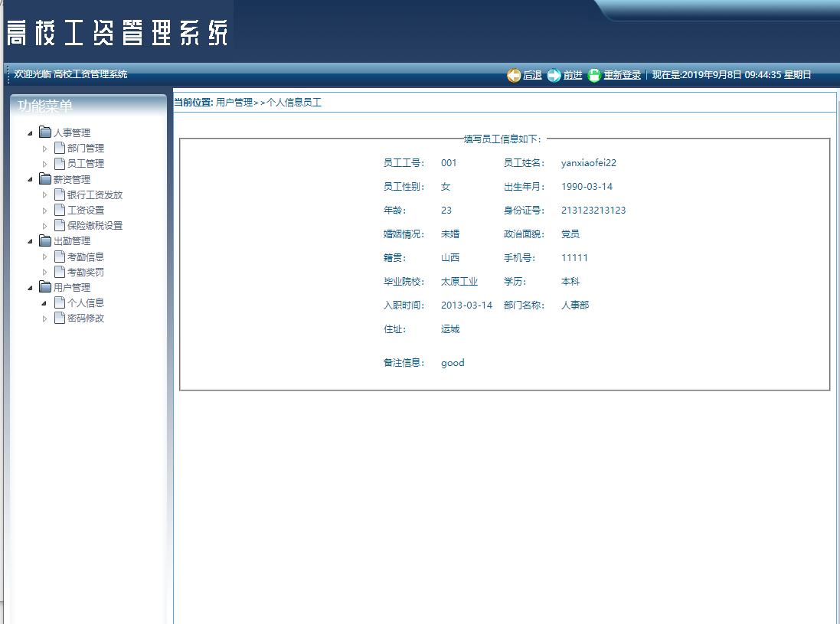The height and width of the screenshot is (624, 840).
Task: Click the 出勤管理 folder icon
Action: pyautogui.click(x=44, y=240)
